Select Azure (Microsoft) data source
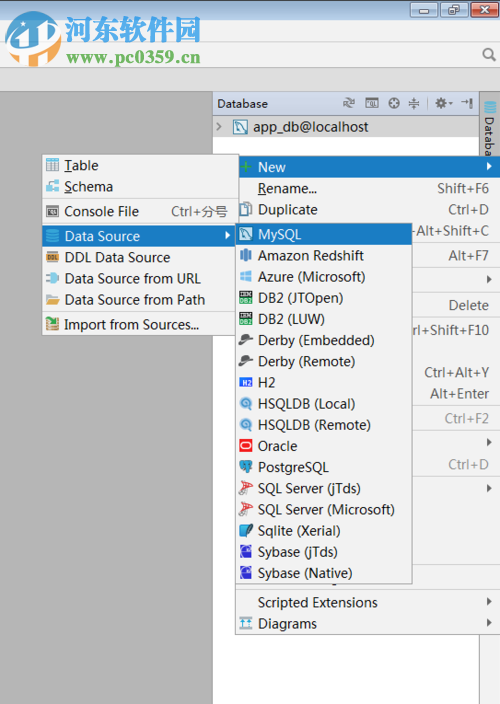The image size is (500, 704). tap(324, 277)
